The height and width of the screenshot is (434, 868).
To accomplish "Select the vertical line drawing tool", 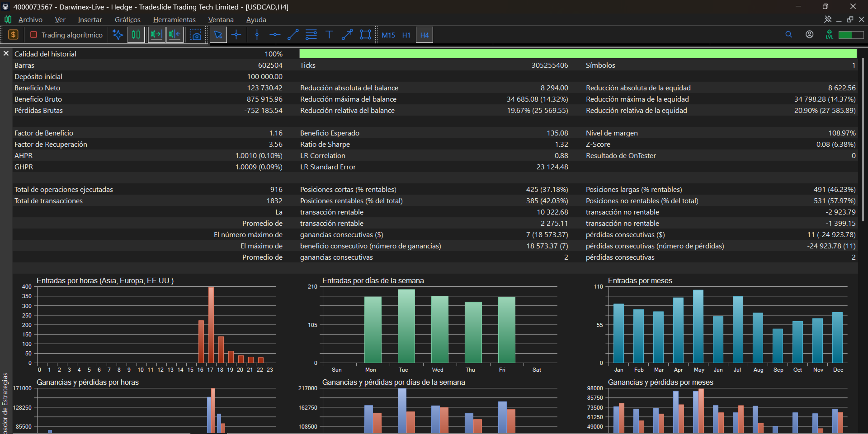I will (257, 35).
